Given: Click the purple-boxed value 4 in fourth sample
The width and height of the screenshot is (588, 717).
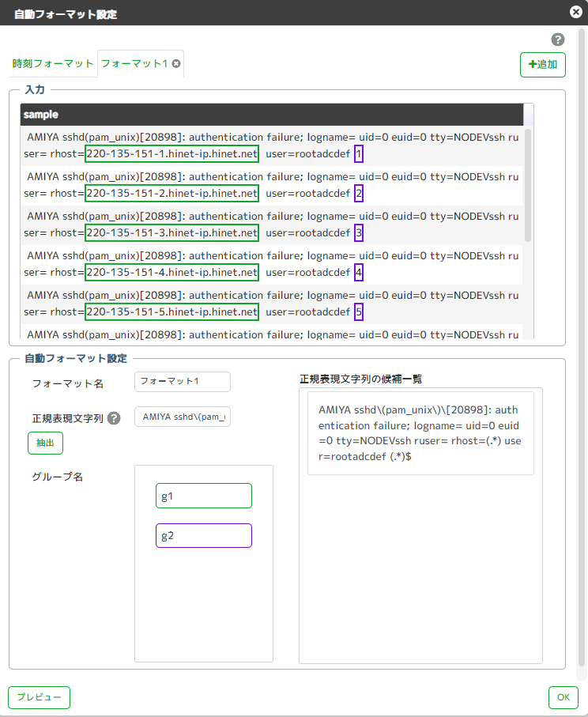Looking at the screenshot, I should 359,273.
